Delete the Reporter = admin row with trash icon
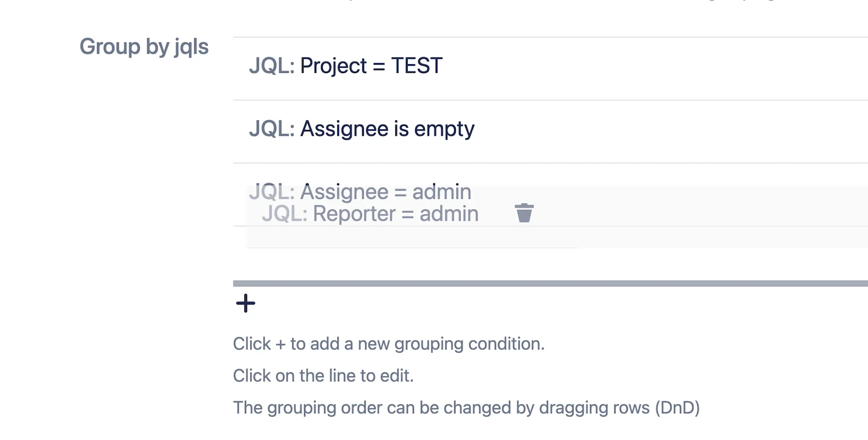 524,213
